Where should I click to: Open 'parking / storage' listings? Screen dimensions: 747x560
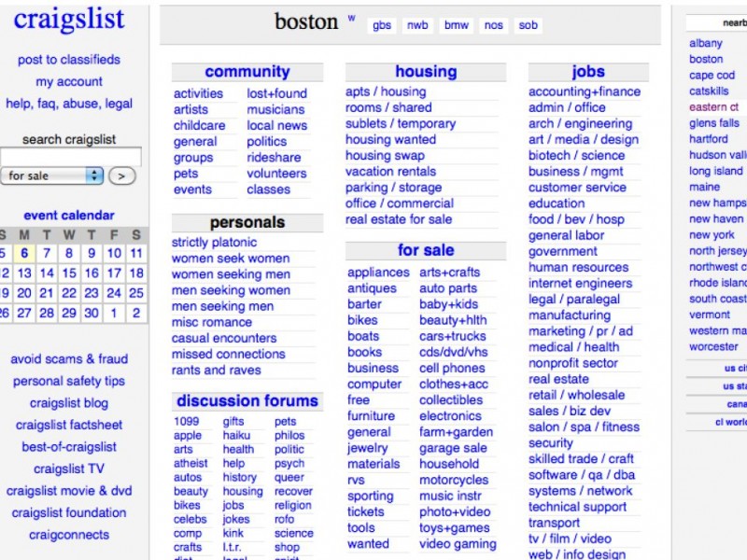393,188
